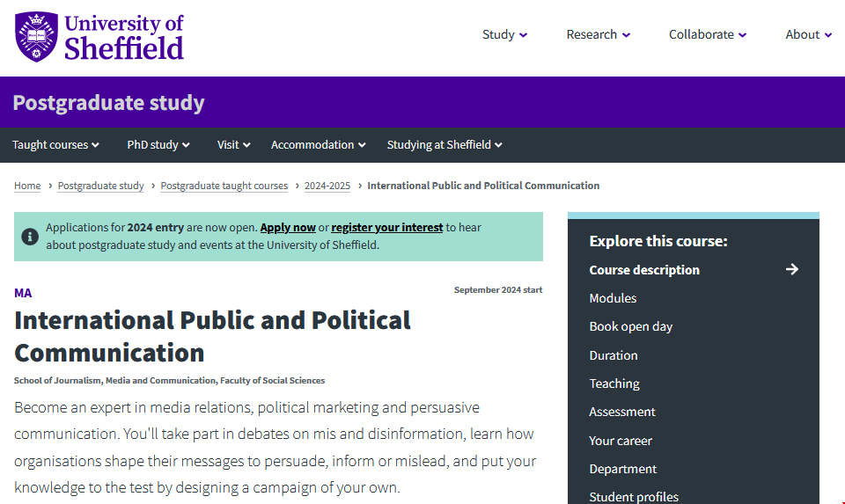Expand the Studying at Sheffield menu
845x504 pixels.
point(445,145)
